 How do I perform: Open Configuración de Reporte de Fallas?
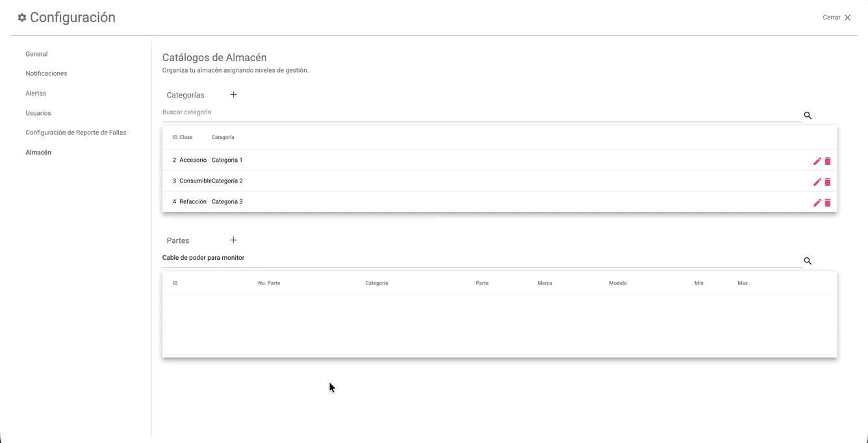76,133
